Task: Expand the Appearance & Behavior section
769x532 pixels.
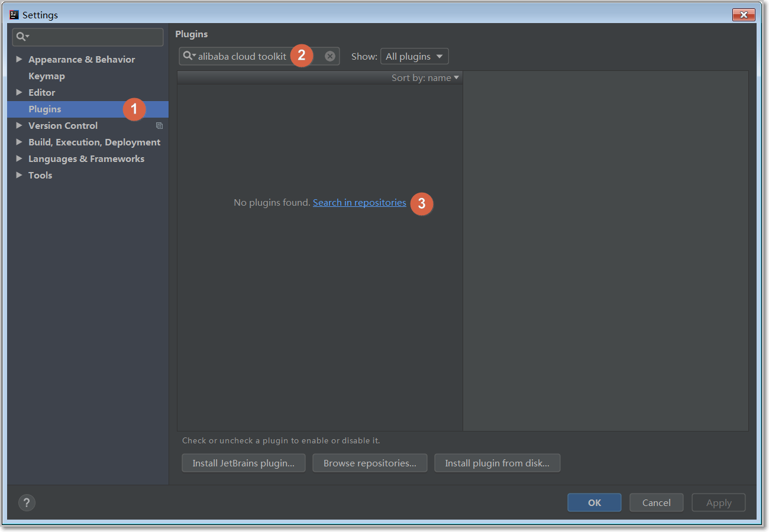Action: pos(19,59)
